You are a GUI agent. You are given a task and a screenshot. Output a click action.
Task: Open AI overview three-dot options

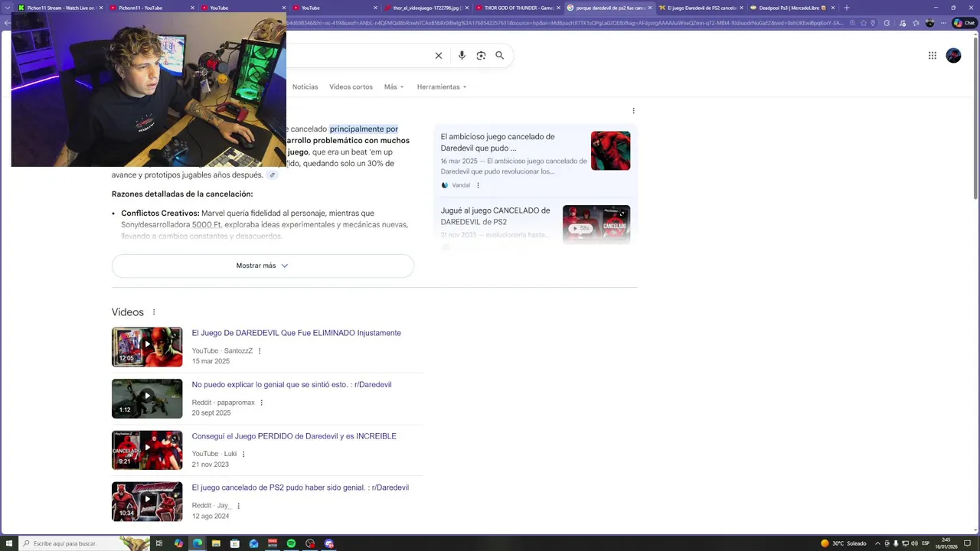(x=633, y=111)
